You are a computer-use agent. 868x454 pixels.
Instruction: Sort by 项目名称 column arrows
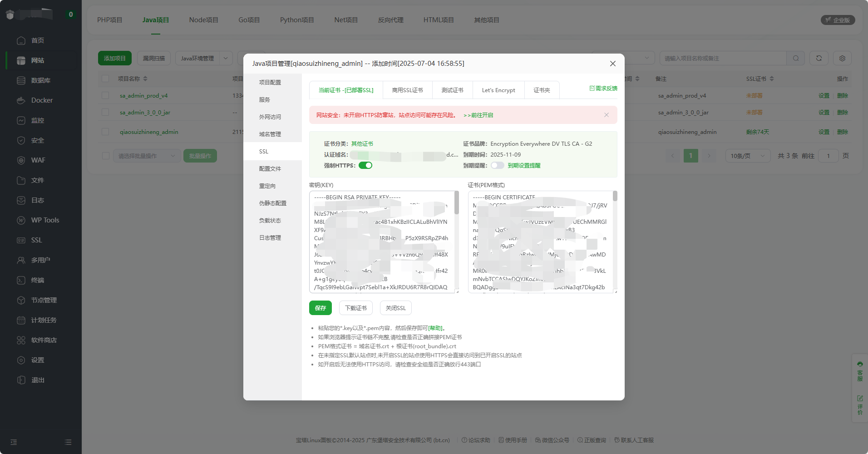click(145, 79)
